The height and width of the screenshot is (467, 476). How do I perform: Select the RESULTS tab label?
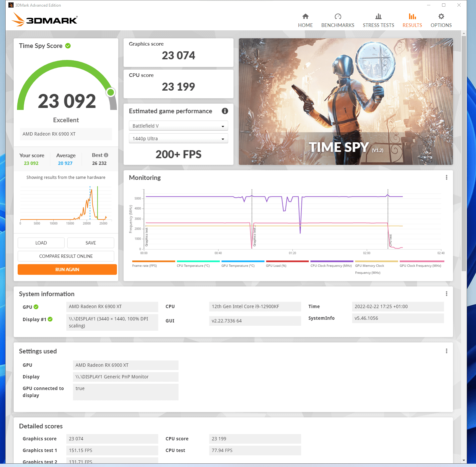click(x=412, y=25)
